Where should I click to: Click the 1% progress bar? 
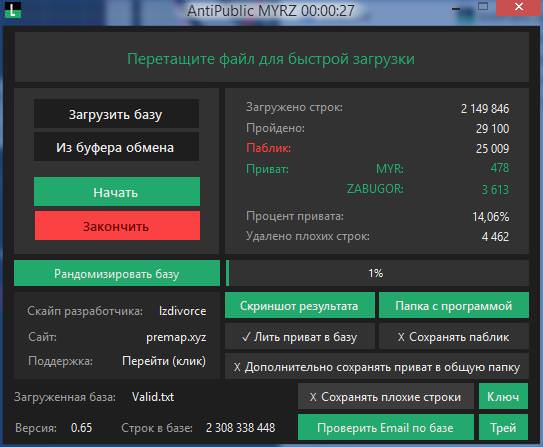pyautogui.click(x=377, y=273)
